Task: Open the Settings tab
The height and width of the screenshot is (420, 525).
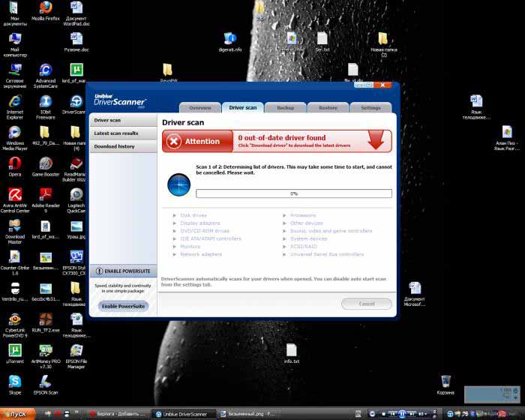Action: (x=370, y=108)
